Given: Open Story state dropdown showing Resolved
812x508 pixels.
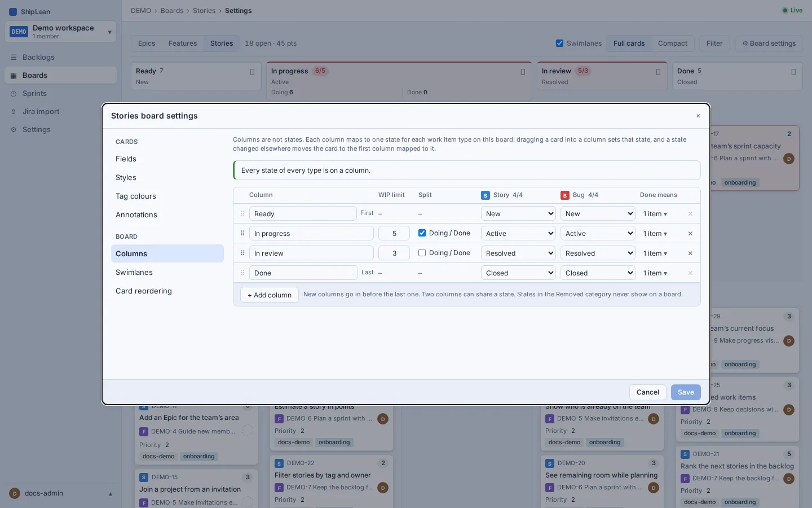Looking at the screenshot, I should click(518, 253).
